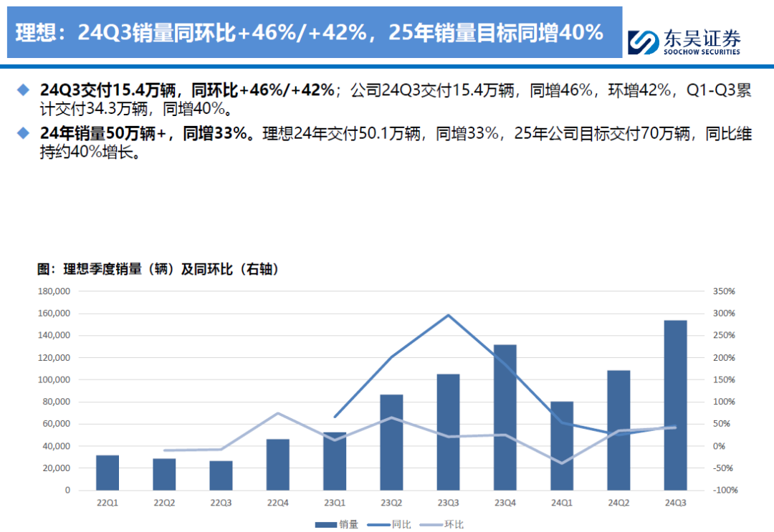Click the 销量 legend label text
The image size is (774, 532).
pos(348,525)
